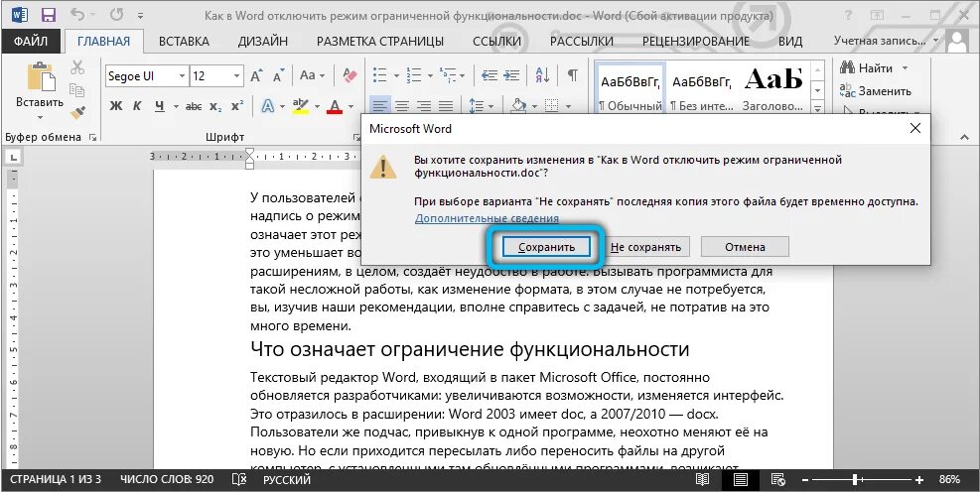Toggle Align Left paragraph button
The width and height of the screenshot is (980, 492).
pos(380,106)
